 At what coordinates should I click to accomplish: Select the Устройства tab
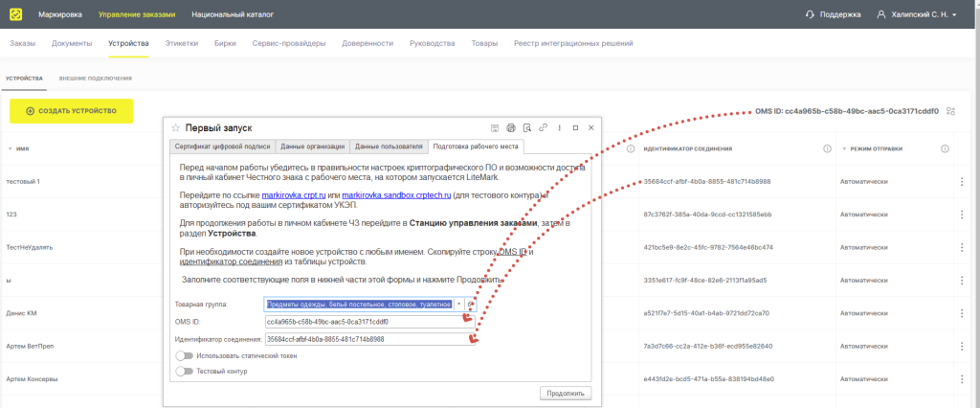coord(128,43)
